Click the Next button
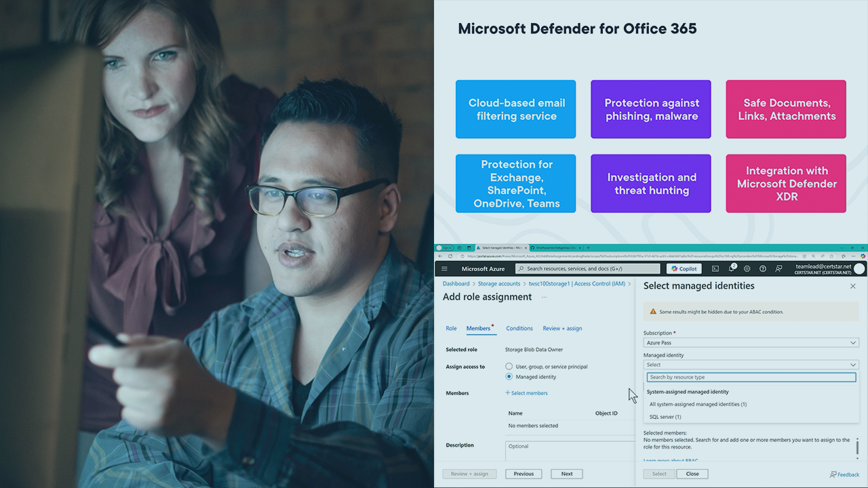The width and height of the screenshot is (868, 488). (x=567, y=474)
